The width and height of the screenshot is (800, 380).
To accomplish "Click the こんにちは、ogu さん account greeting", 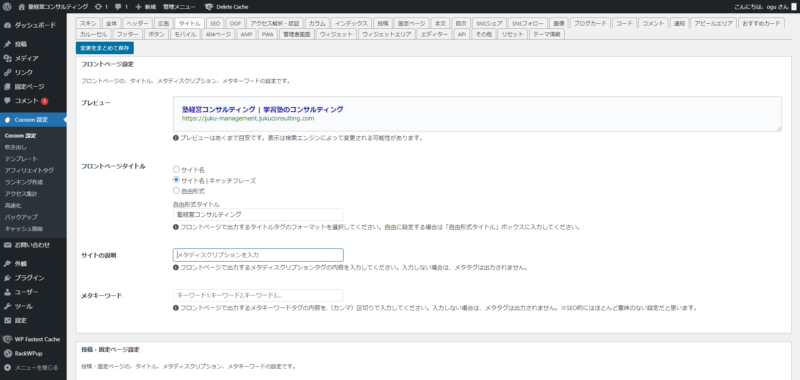I will (761, 7).
